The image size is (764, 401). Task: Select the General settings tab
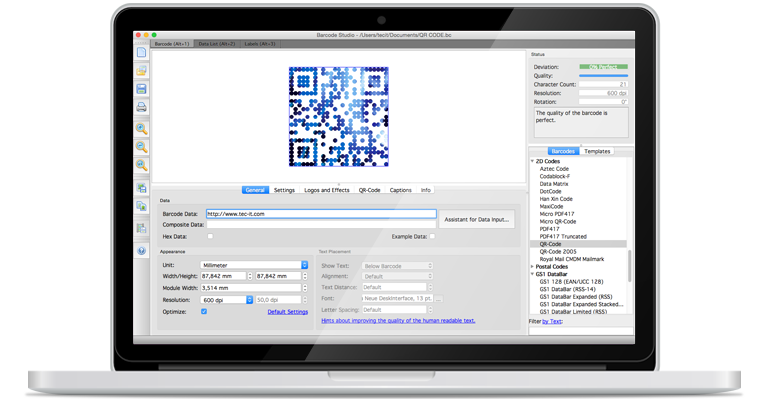click(255, 190)
